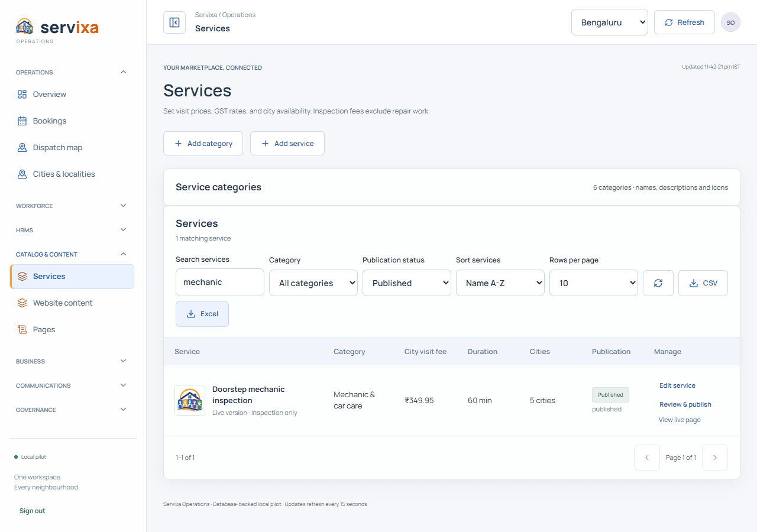The width and height of the screenshot is (757, 532).
Task: Click Edit service for Doorstep mechanic inspection
Action: coord(677,385)
